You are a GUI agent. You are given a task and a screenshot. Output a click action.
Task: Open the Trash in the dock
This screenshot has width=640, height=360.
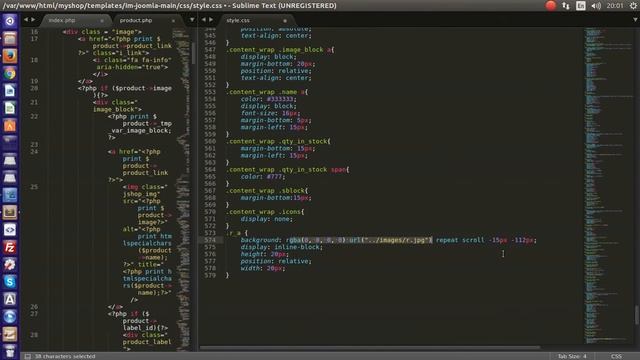pos(10,351)
